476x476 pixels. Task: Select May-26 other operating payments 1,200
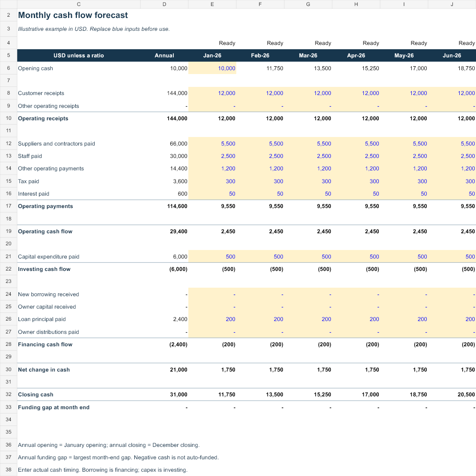[x=404, y=169]
